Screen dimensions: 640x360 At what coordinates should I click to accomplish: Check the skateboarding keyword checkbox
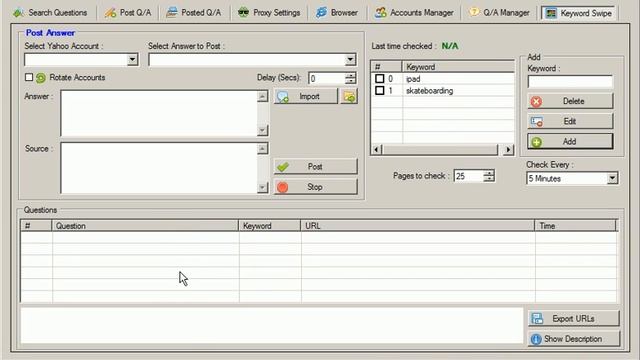coord(380,90)
